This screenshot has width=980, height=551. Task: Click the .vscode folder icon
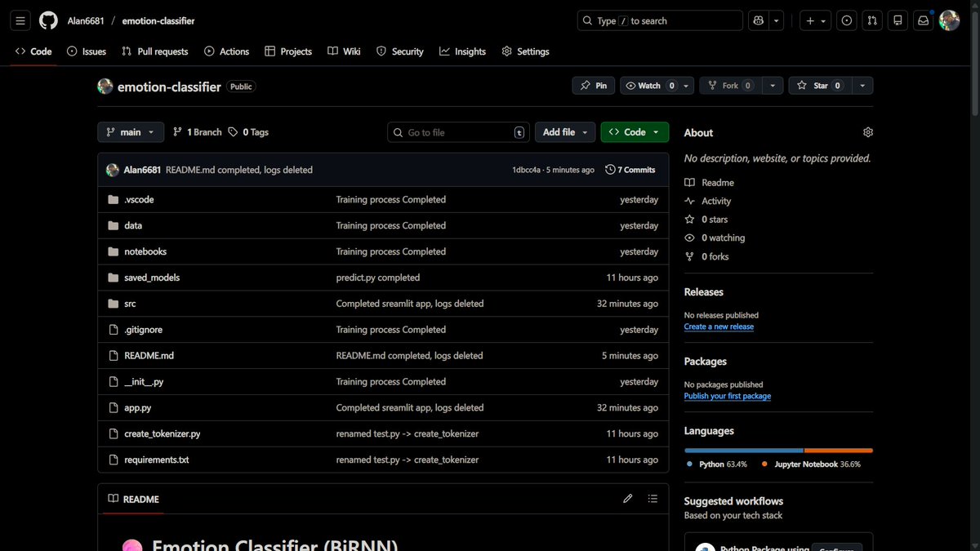[114, 199]
